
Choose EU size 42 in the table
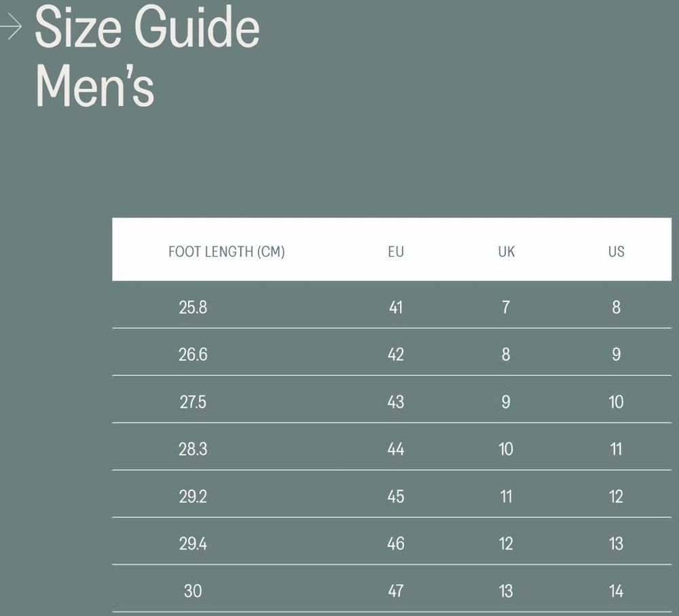pyautogui.click(x=396, y=355)
